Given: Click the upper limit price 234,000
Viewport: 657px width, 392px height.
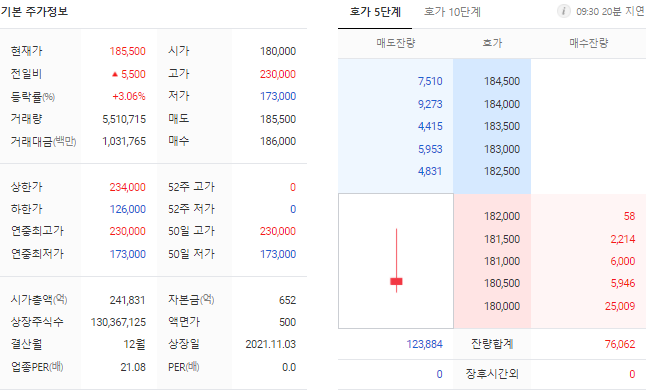Looking at the screenshot, I should click(127, 187).
